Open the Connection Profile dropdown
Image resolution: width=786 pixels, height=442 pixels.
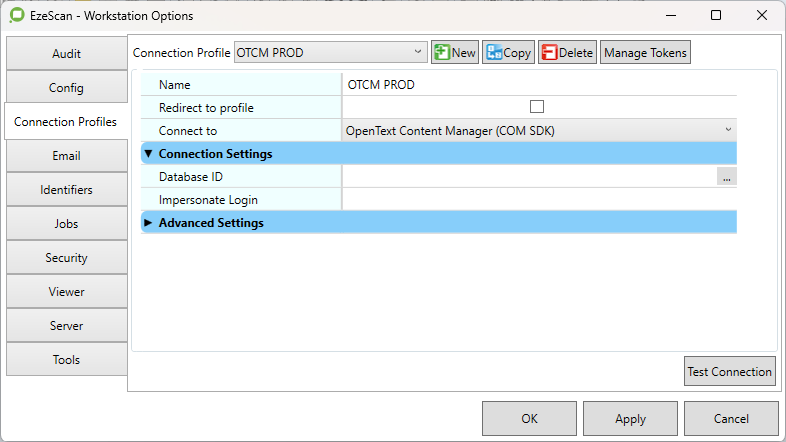(330, 53)
